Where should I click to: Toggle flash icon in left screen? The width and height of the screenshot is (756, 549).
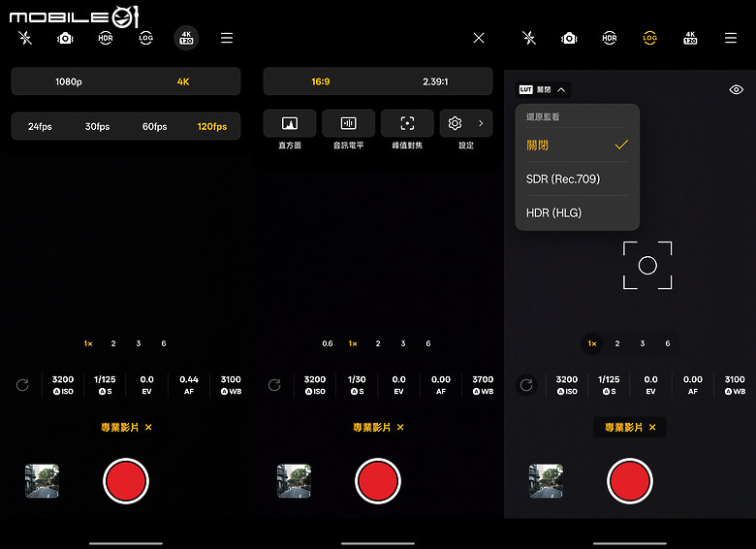[25, 38]
